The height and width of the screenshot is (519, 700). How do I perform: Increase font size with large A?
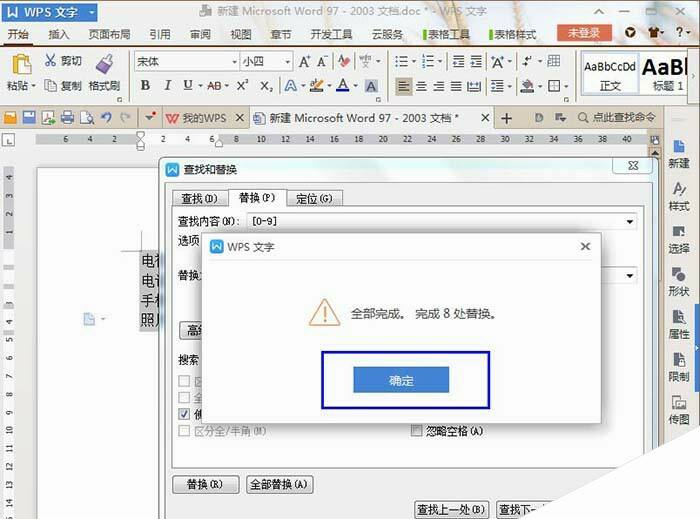tap(304, 62)
